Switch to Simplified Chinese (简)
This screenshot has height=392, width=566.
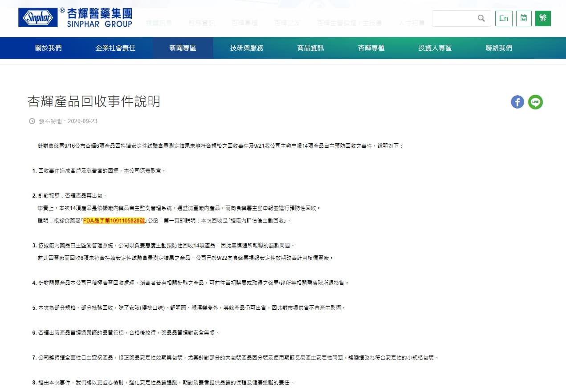(524, 18)
